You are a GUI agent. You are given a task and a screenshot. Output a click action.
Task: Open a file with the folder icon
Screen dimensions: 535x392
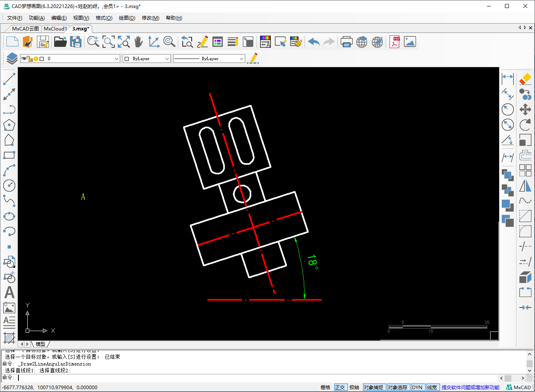pos(61,42)
